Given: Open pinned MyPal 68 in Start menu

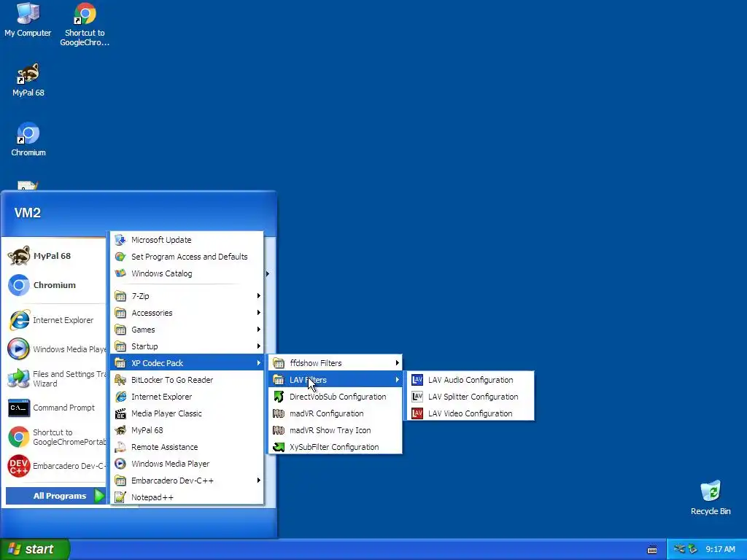Looking at the screenshot, I should pos(55,256).
